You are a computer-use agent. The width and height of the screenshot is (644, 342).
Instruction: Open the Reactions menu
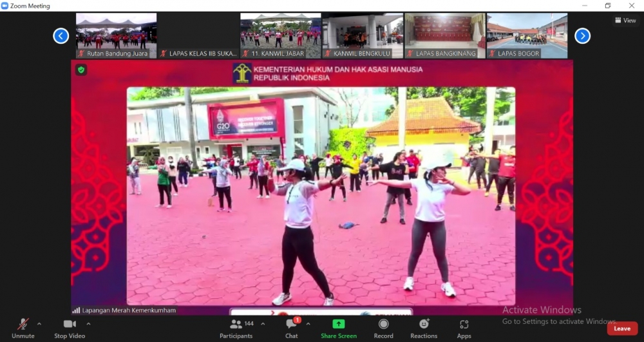click(424, 328)
